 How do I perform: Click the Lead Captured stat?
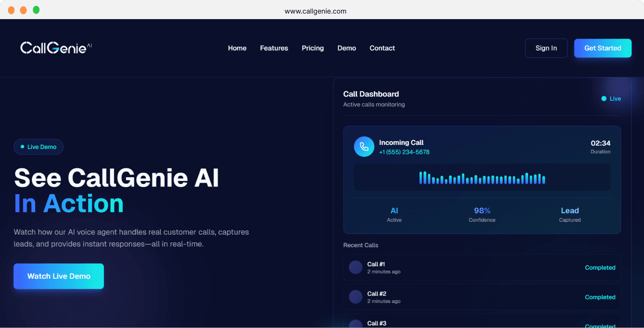pyautogui.click(x=570, y=215)
